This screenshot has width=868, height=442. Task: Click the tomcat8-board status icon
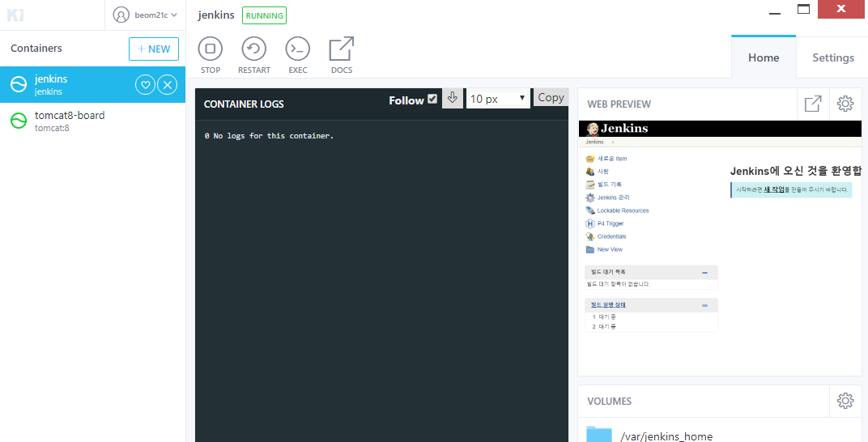click(19, 121)
